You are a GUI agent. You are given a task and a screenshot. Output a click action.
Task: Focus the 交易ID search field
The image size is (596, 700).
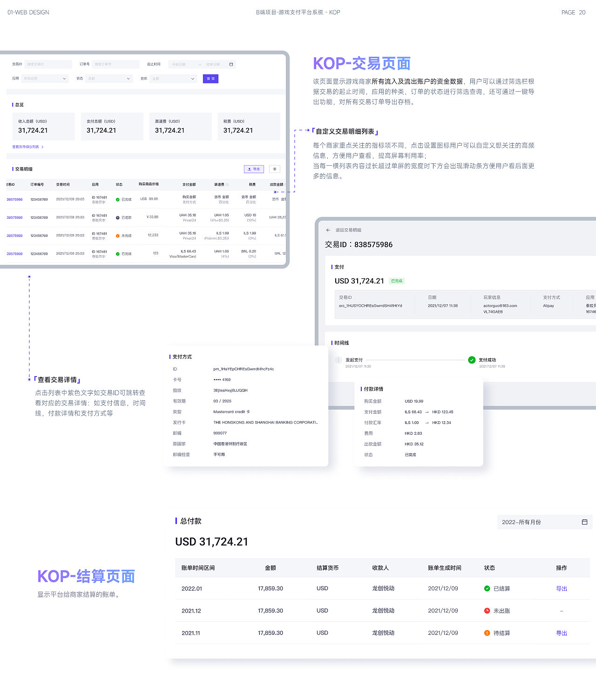(x=48, y=64)
